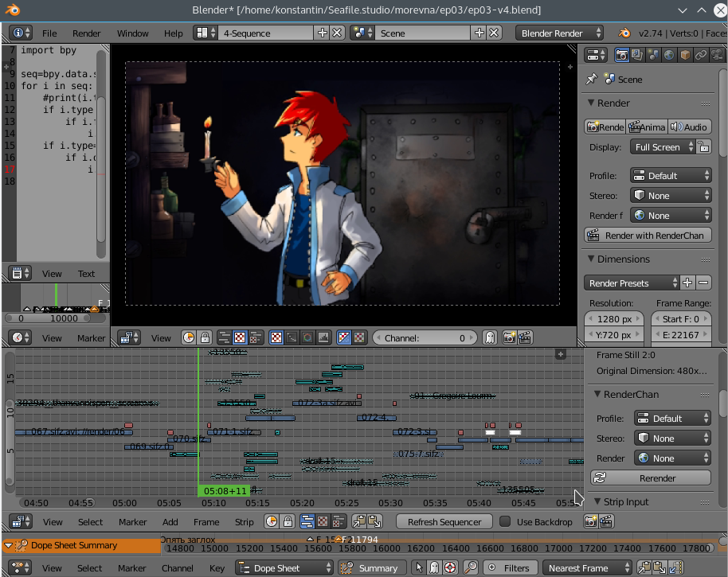Open the Render menu in top bar
Image resolution: width=728 pixels, height=577 pixels.
pos(86,33)
